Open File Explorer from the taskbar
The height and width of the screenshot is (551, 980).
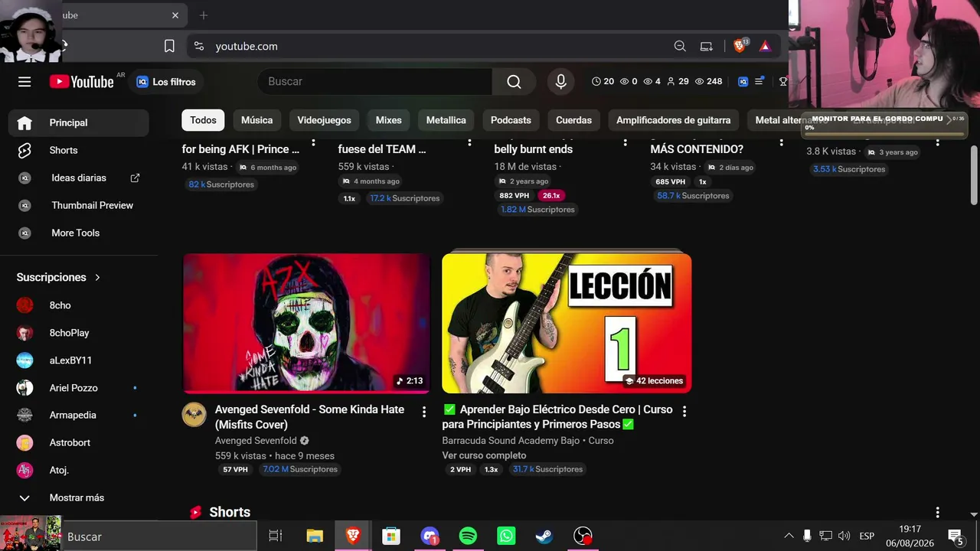(x=315, y=536)
